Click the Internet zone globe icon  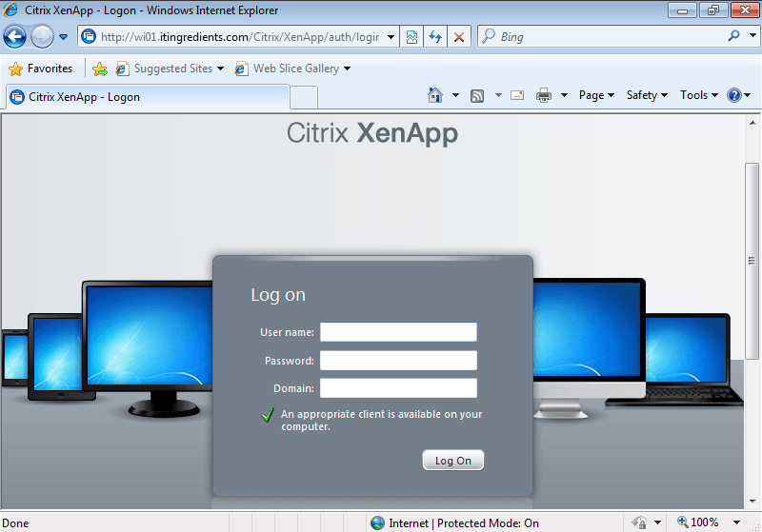377,522
